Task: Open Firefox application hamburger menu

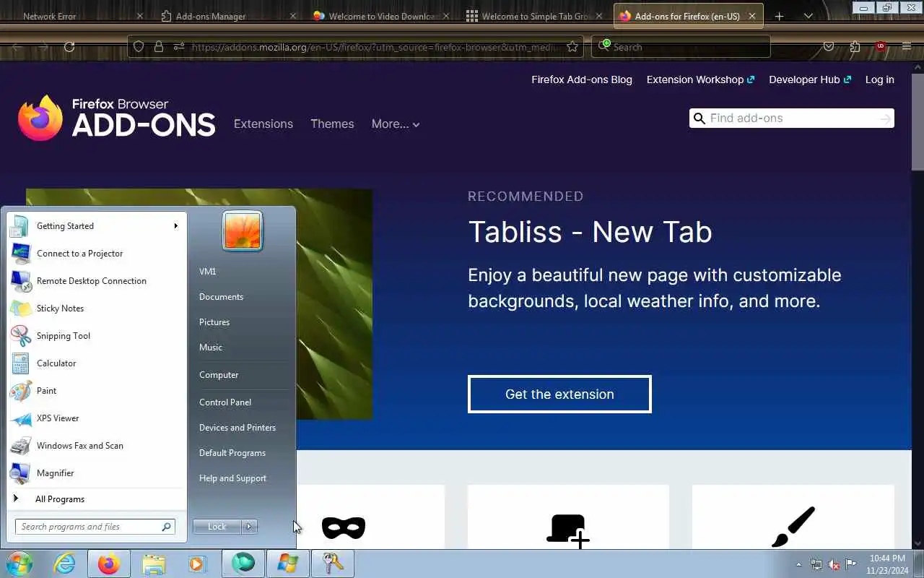Action: [x=907, y=47]
